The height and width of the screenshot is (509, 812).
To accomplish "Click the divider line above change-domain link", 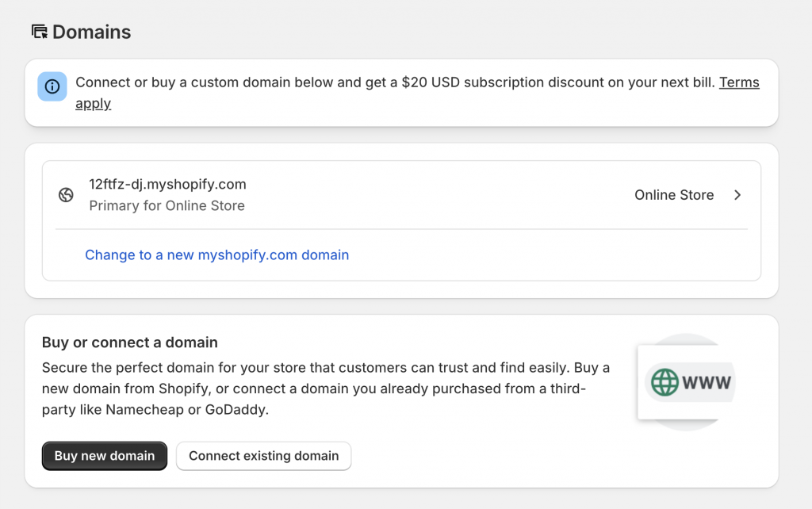I will (400, 229).
